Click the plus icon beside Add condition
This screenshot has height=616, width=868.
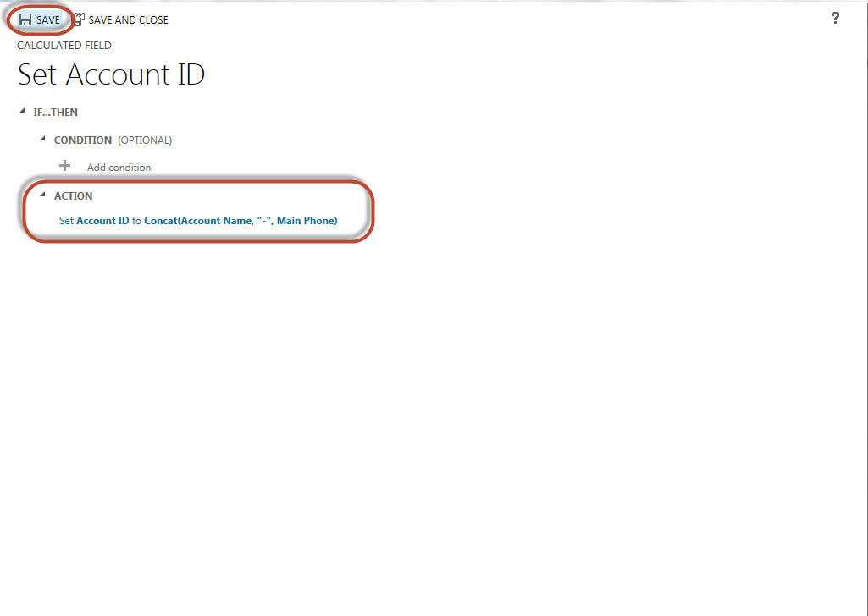point(65,166)
